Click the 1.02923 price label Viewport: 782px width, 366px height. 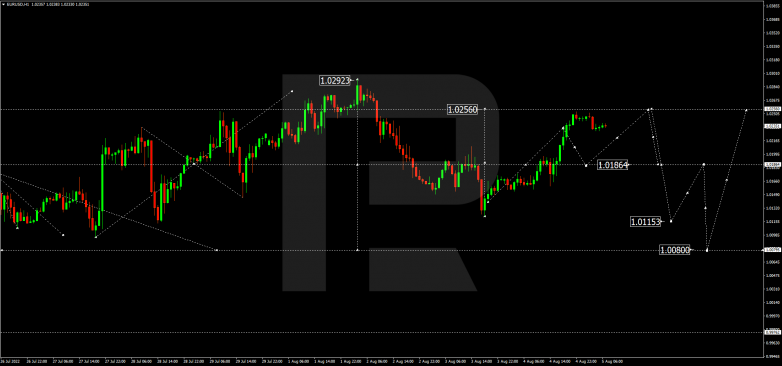tap(336, 80)
